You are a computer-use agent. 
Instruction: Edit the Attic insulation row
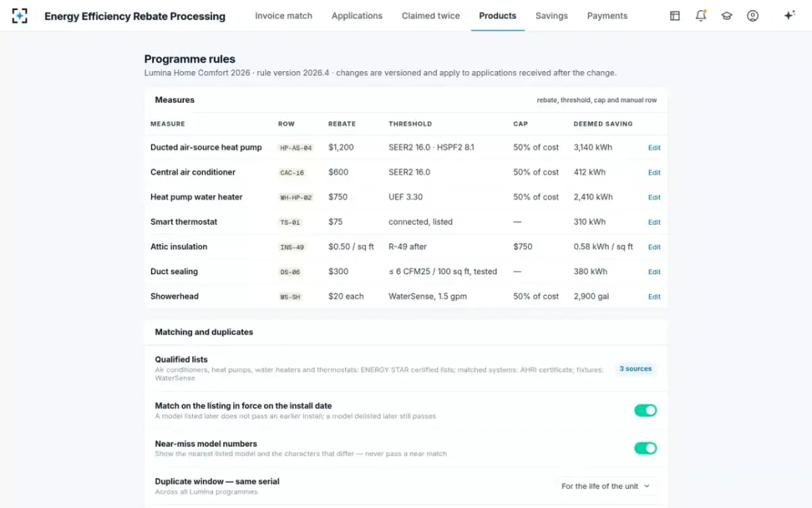pyautogui.click(x=654, y=247)
